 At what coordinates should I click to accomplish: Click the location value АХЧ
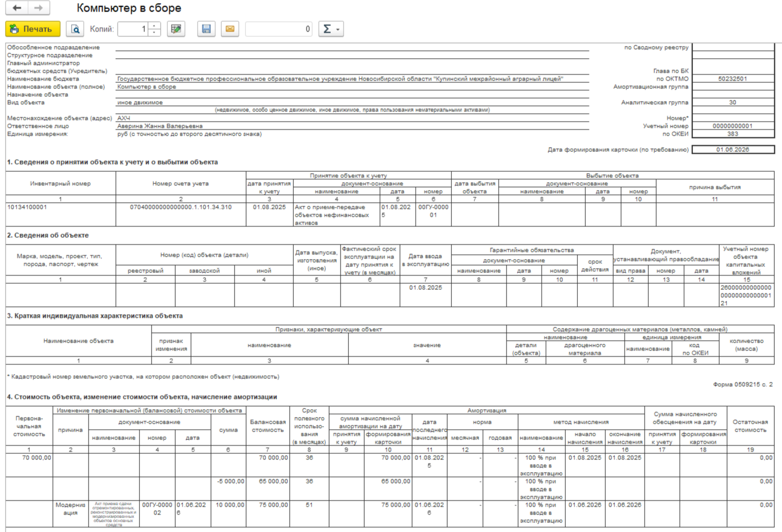(124, 118)
